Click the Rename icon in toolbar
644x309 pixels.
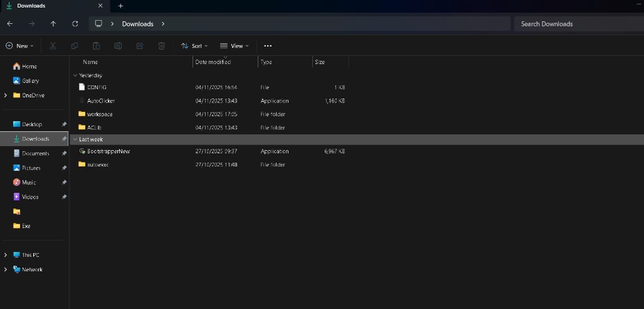tap(118, 46)
